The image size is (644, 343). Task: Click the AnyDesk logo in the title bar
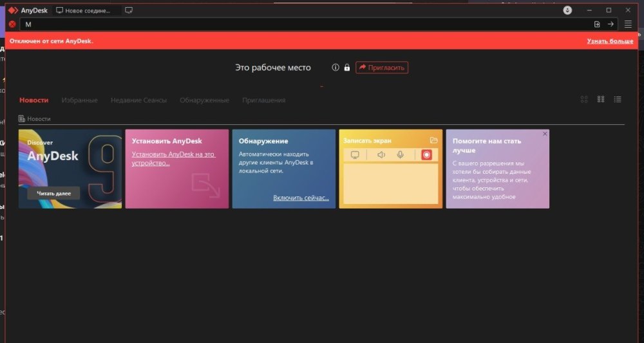[13, 10]
